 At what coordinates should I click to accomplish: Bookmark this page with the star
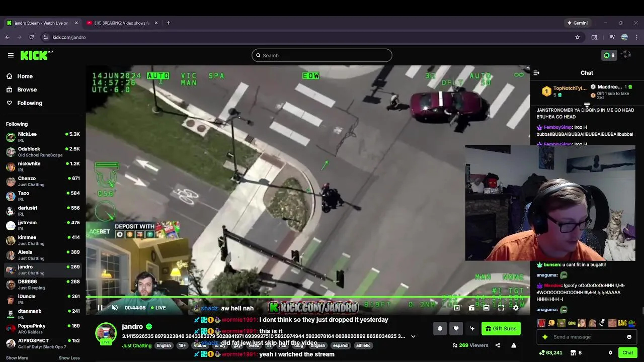point(578,37)
